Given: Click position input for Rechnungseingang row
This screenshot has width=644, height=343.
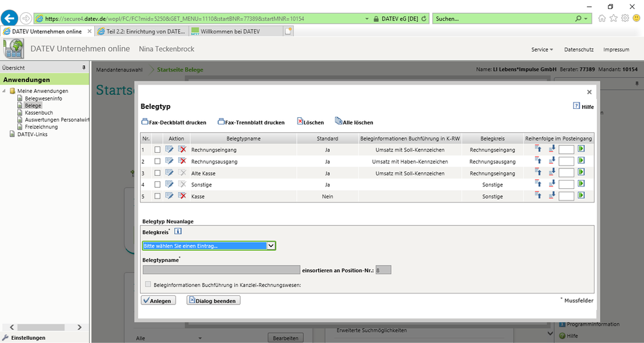Looking at the screenshot, I should click(566, 150).
